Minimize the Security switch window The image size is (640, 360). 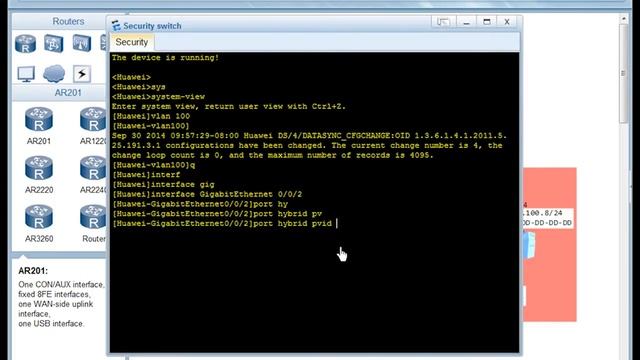pyautogui.click(x=467, y=22)
